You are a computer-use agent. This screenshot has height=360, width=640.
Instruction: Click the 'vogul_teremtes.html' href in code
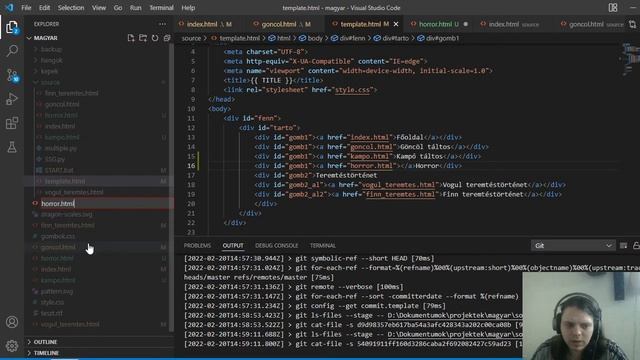tap(398, 185)
